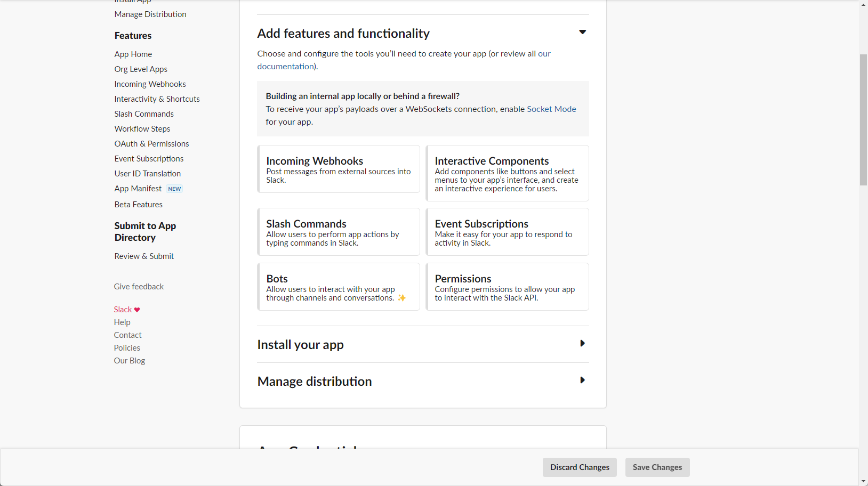Open the Policies link
The height and width of the screenshot is (486, 868).
(127, 348)
